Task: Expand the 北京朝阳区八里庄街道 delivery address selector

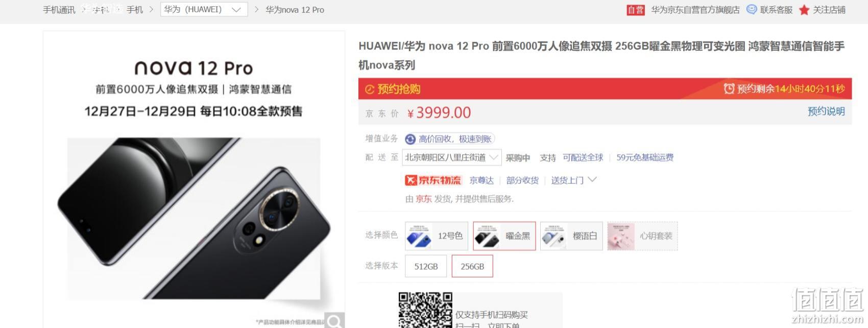Action: coord(452,157)
